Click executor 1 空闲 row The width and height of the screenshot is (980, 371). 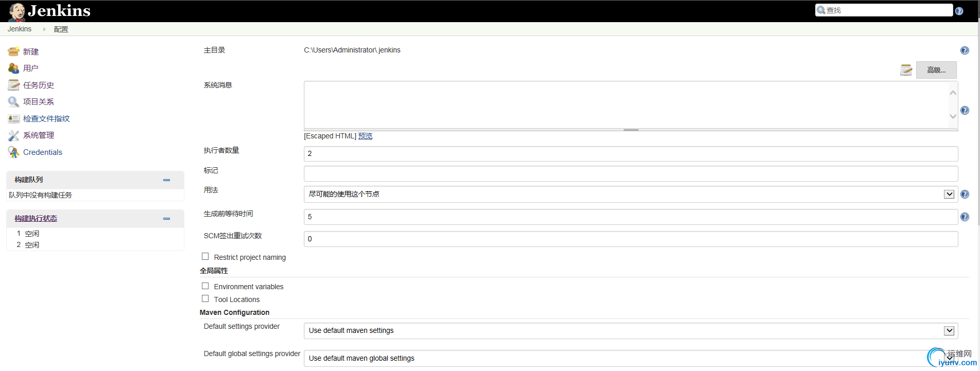[95, 233]
